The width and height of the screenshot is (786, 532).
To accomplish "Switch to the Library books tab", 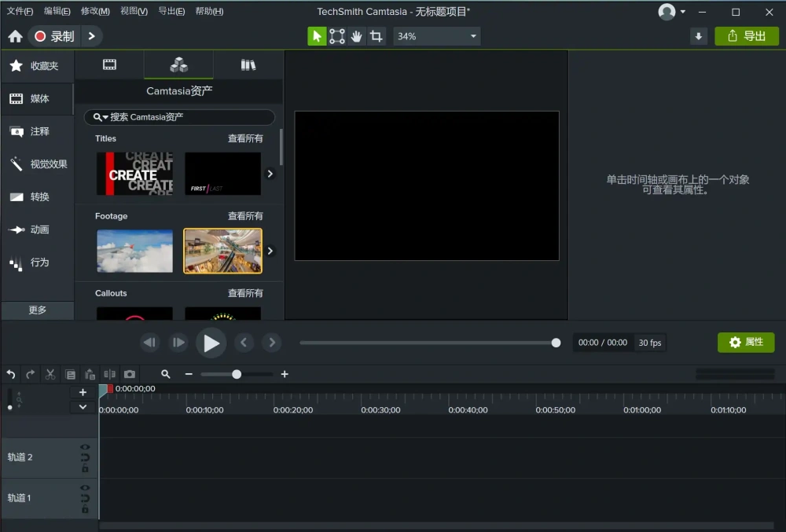I will (248, 64).
